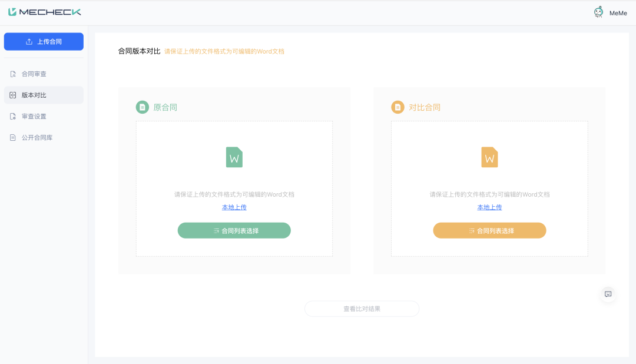The height and width of the screenshot is (364, 636).
Task: Click the MECHECK logo
Action: (45, 12)
